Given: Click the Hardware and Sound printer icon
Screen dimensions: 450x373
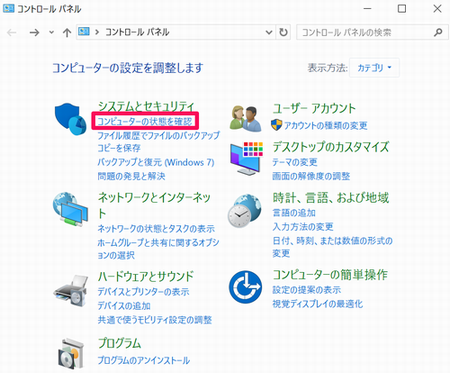Looking at the screenshot, I should pos(70,291).
